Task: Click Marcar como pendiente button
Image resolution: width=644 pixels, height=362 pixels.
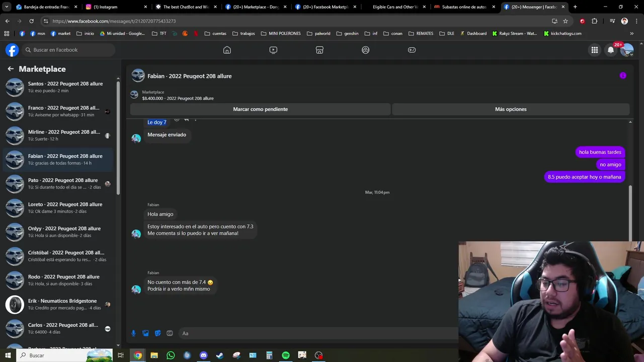Action: pos(260,109)
